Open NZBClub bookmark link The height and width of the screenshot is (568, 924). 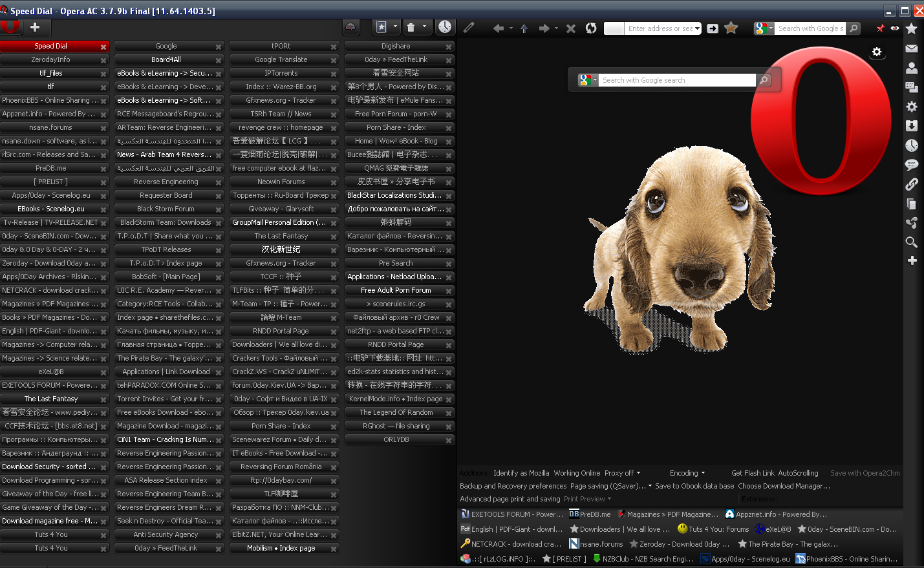pyautogui.click(x=643, y=559)
